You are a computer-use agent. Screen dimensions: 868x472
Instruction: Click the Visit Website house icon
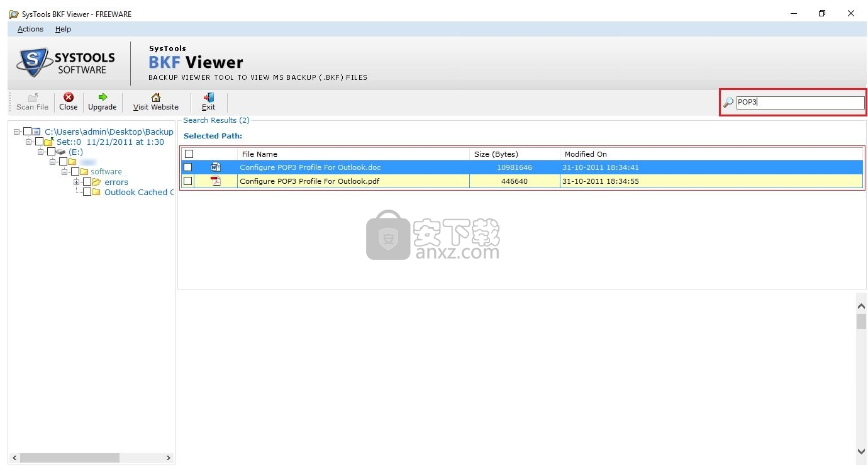pyautogui.click(x=156, y=97)
